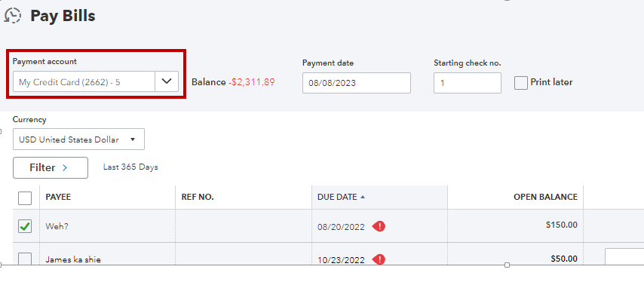
Task: Click overdue warning icon for James ka shie
Action: click(379, 259)
